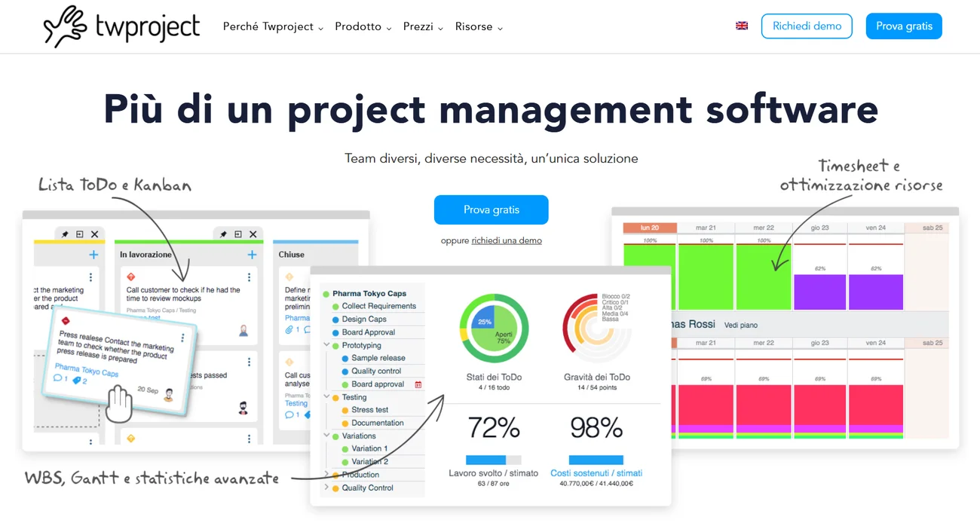Open the Prezzi dropdown menu
Image resolution: width=980 pixels, height=526 pixels.
(x=423, y=26)
